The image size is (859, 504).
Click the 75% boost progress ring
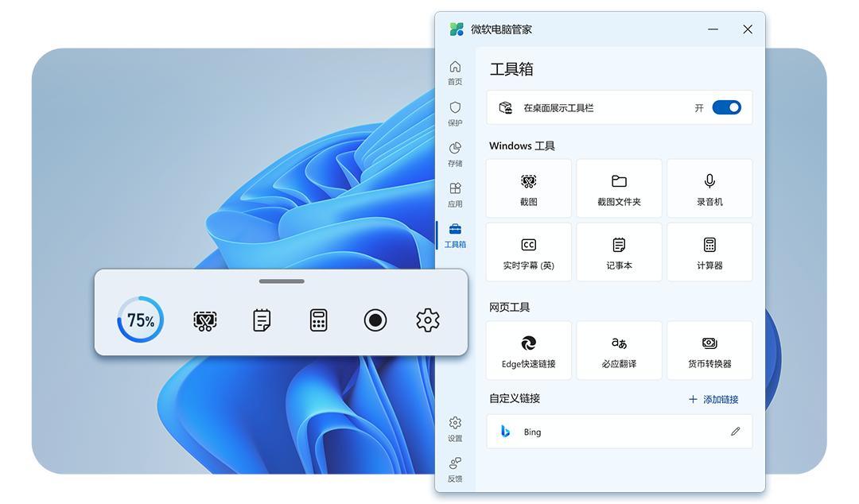pos(139,320)
